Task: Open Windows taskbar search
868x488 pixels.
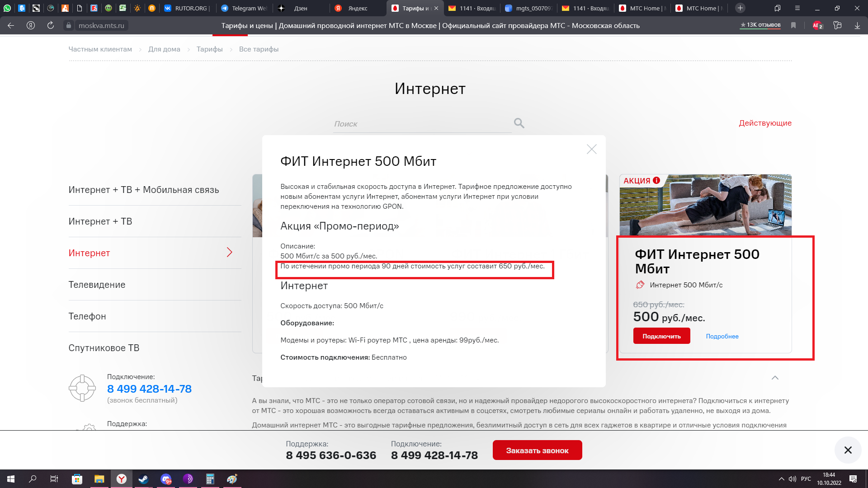Action: pyautogui.click(x=33, y=479)
